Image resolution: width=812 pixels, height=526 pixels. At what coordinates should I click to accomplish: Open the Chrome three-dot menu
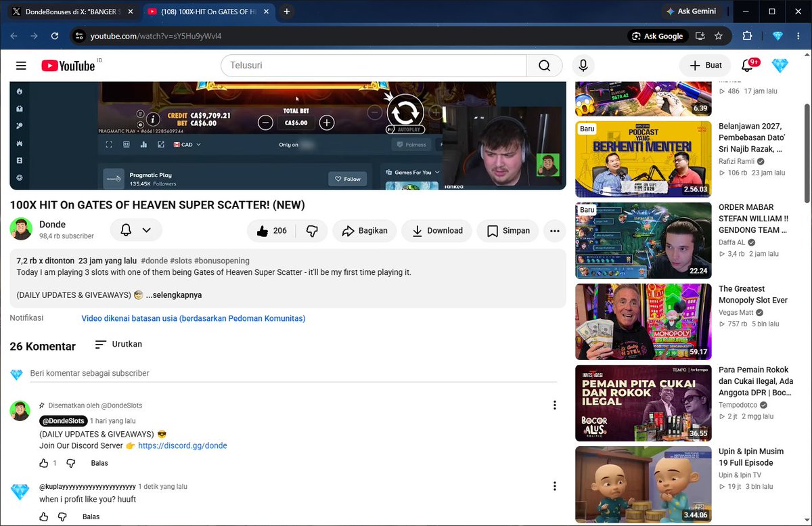point(798,36)
